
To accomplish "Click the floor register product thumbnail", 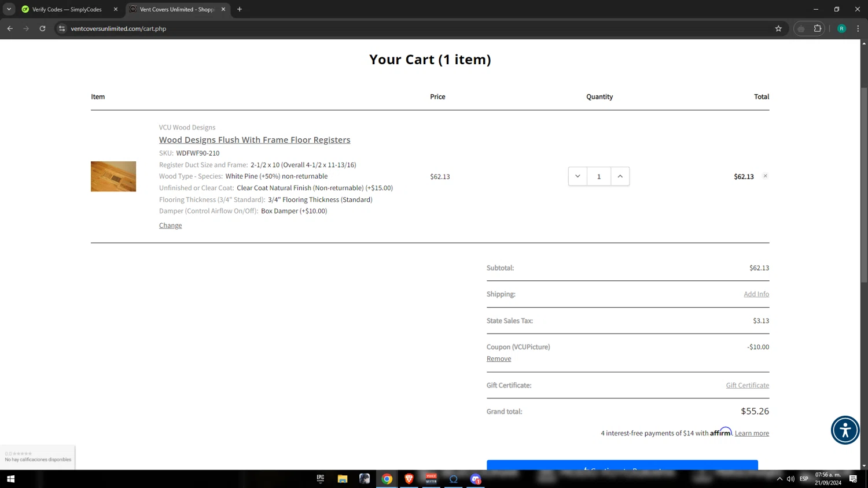I will pos(113,176).
